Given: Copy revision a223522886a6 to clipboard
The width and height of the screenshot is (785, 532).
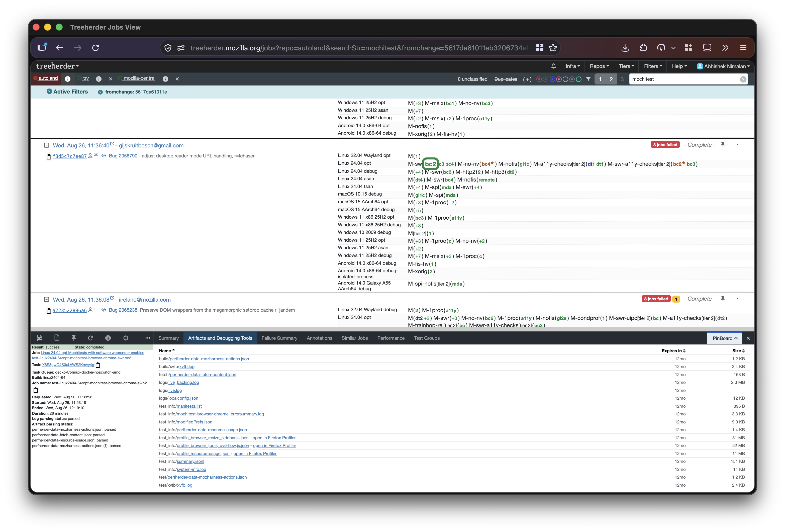Looking at the screenshot, I should point(49,311).
